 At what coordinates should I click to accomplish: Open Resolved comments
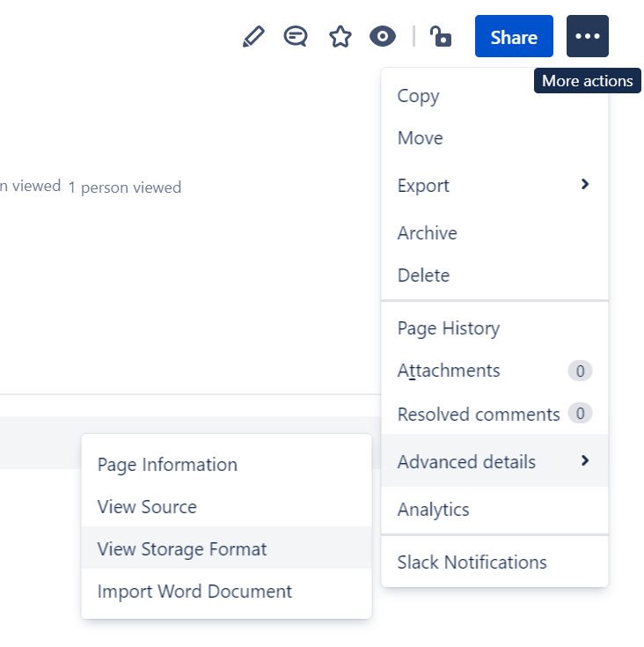coord(494,414)
